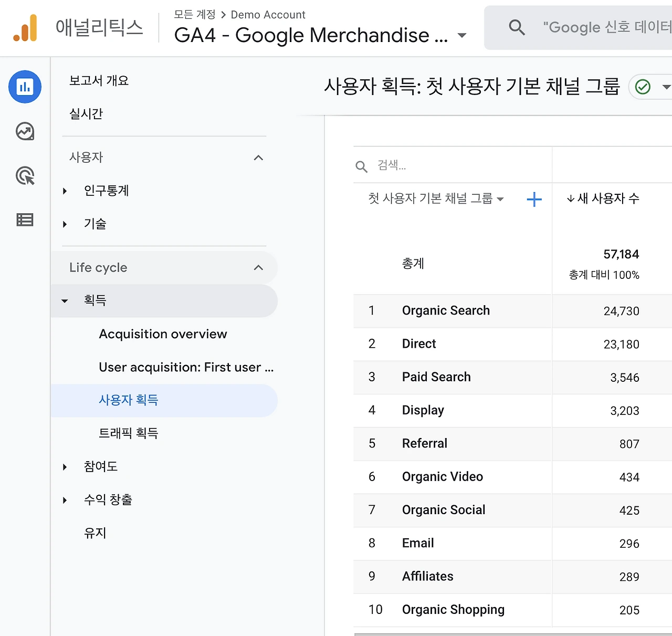Viewport: 672px width, 636px height.
Task: Click the 3,203 value for Display
Action: click(625, 411)
